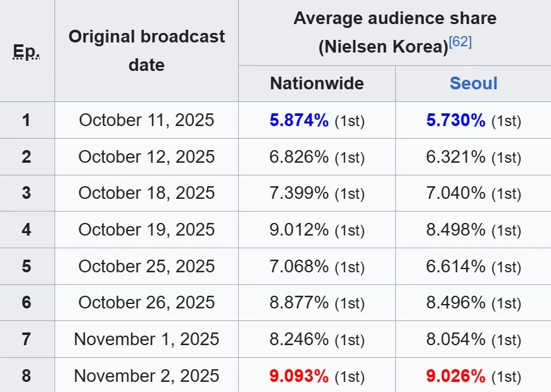
Task: Click the blue 5.874% nationwide rating
Action: 299,120
